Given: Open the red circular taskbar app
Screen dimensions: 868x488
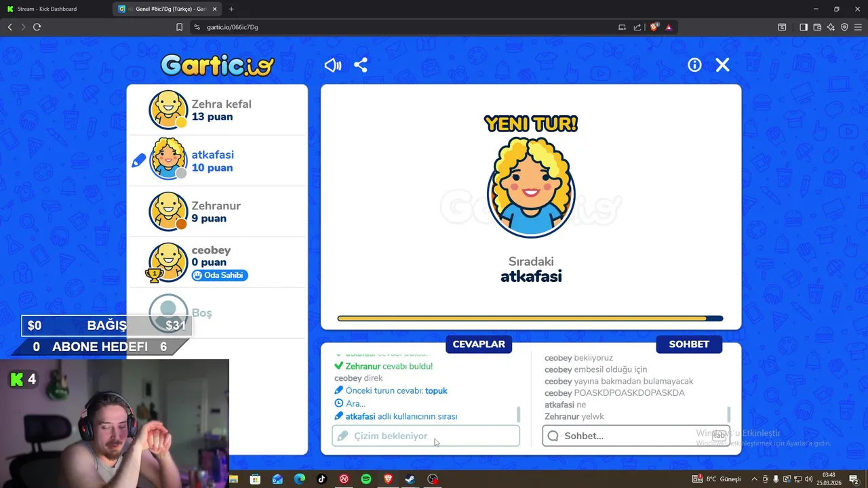Looking at the screenshot, I should point(344,479).
